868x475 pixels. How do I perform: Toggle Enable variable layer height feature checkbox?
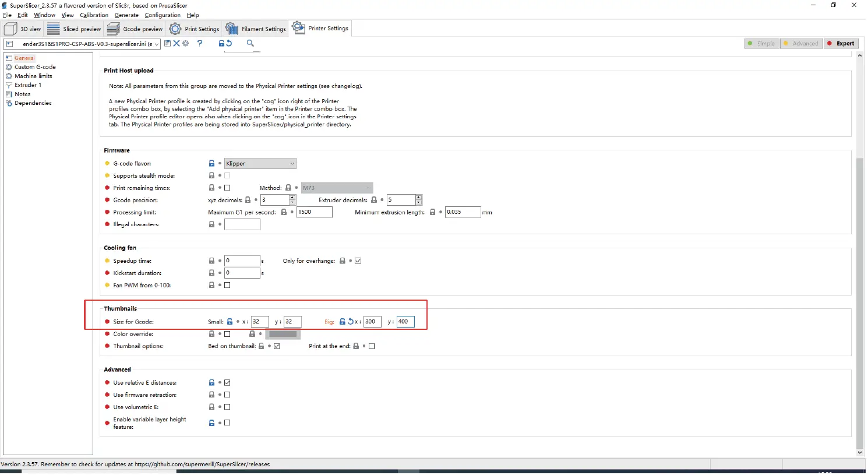(x=228, y=423)
